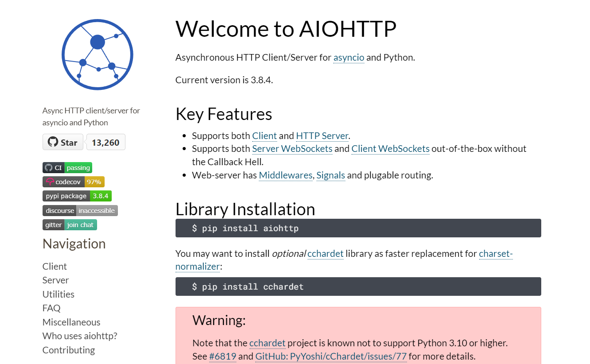Click the Current version is 3.8.4 text

pyautogui.click(x=224, y=80)
